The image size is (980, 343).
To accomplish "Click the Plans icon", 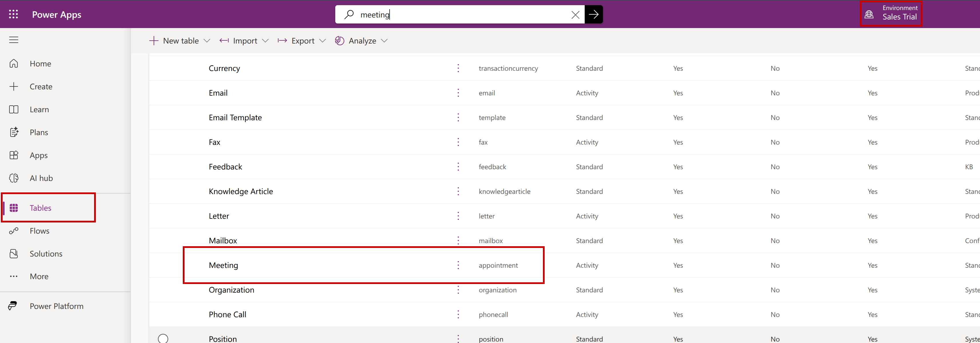I will pyautogui.click(x=14, y=132).
